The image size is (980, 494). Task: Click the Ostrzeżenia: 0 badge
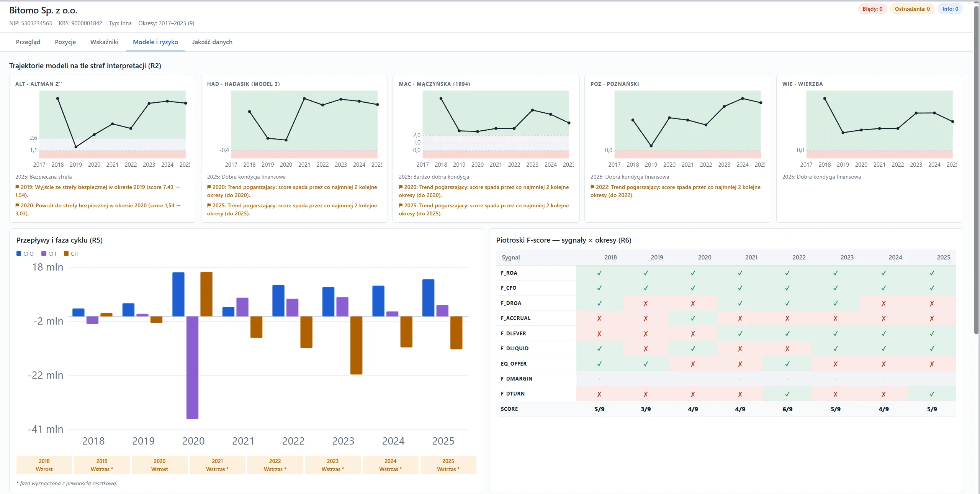click(912, 9)
